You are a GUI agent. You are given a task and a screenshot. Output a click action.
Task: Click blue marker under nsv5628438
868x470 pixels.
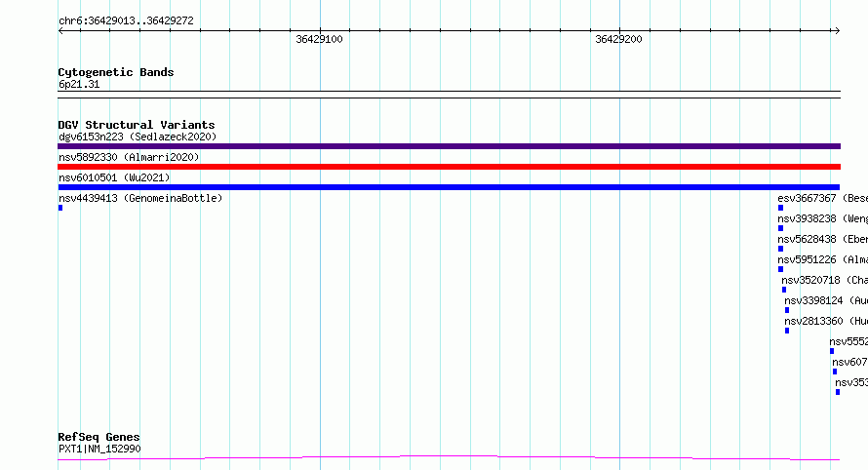point(780,249)
